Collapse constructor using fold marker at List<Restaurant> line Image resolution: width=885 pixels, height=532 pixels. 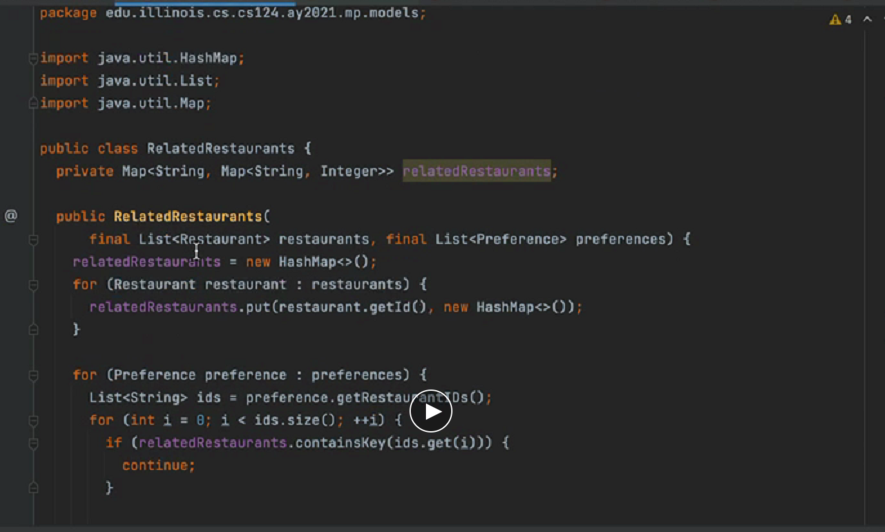click(33, 240)
